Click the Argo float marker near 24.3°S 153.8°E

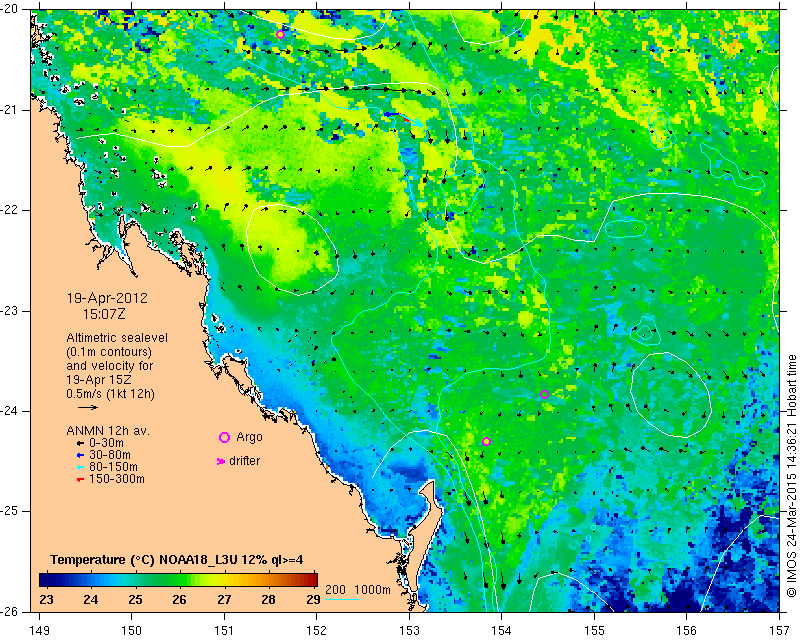click(x=486, y=441)
